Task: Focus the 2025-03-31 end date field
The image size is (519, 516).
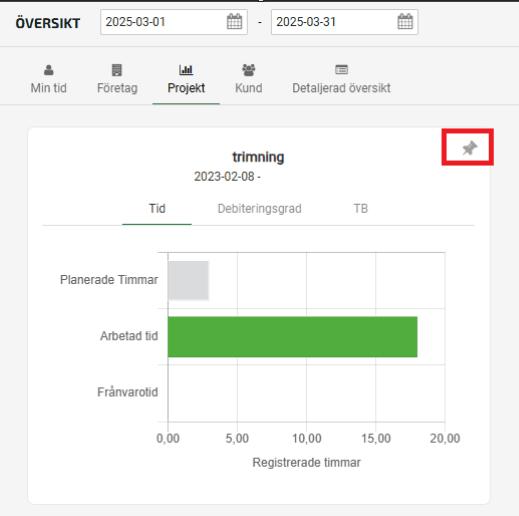Action: [344, 22]
